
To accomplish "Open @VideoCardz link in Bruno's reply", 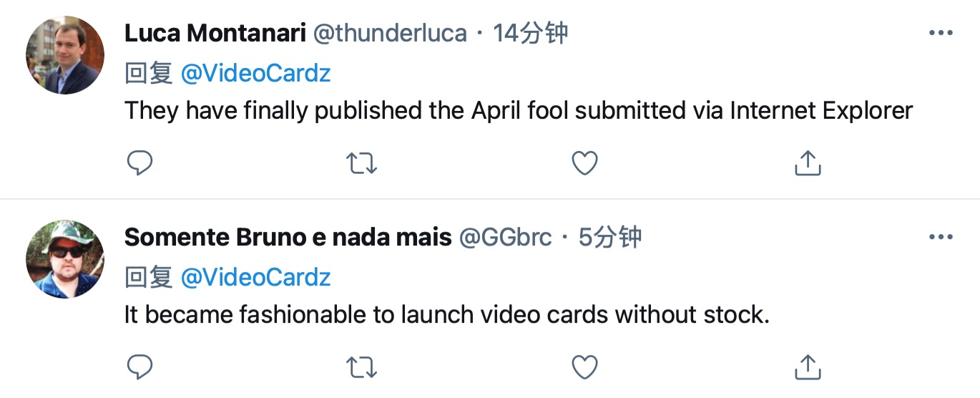I will tap(255, 277).
